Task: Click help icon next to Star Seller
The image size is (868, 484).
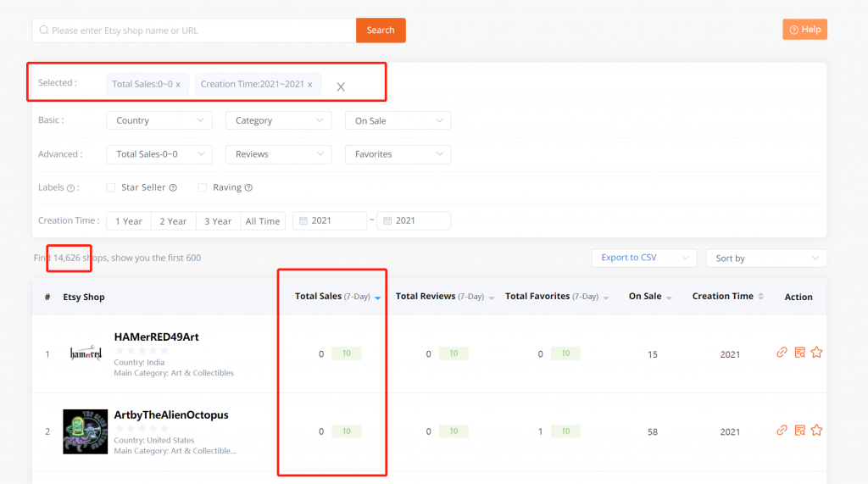Action: [x=173, y=187]
